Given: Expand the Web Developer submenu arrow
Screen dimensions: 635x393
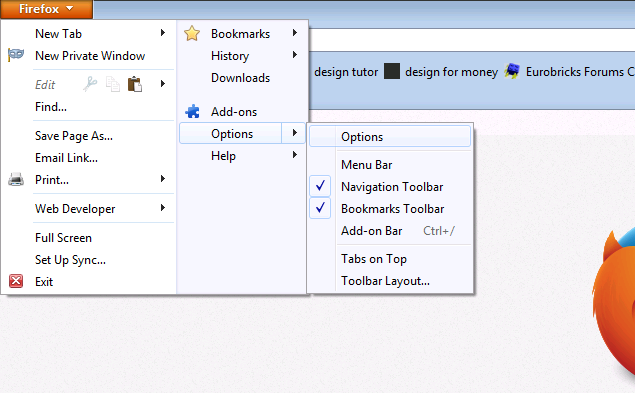Looking at the screenshot, I should (163, 207).
